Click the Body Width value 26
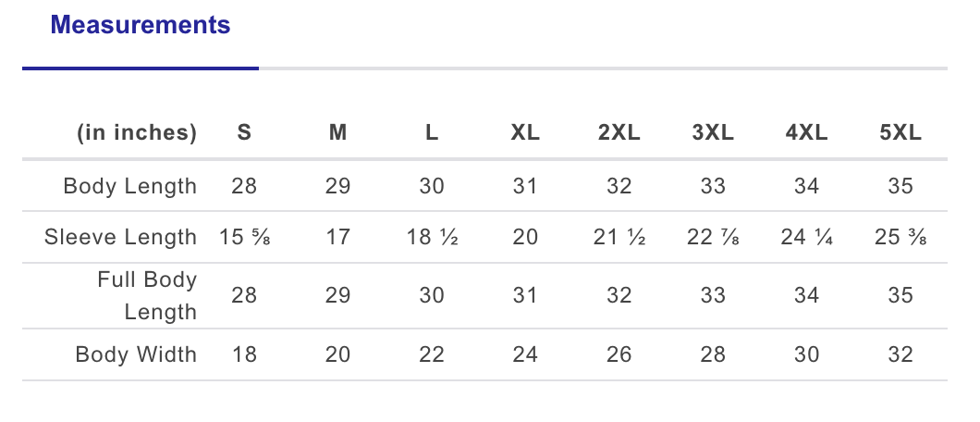This screenshot has height=422, width=980. point(619,354)
